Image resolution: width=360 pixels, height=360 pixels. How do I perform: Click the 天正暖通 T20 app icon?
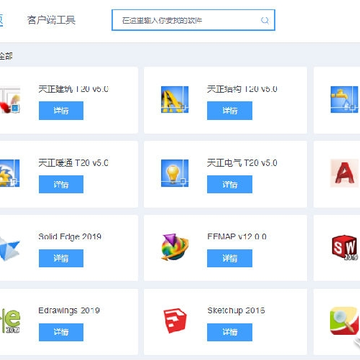10,173
